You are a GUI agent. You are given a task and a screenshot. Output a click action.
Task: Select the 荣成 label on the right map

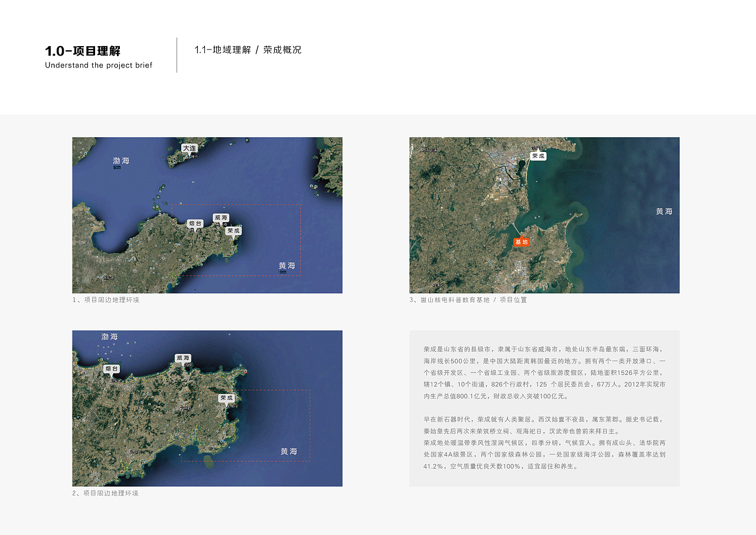[x=538, y=155]
